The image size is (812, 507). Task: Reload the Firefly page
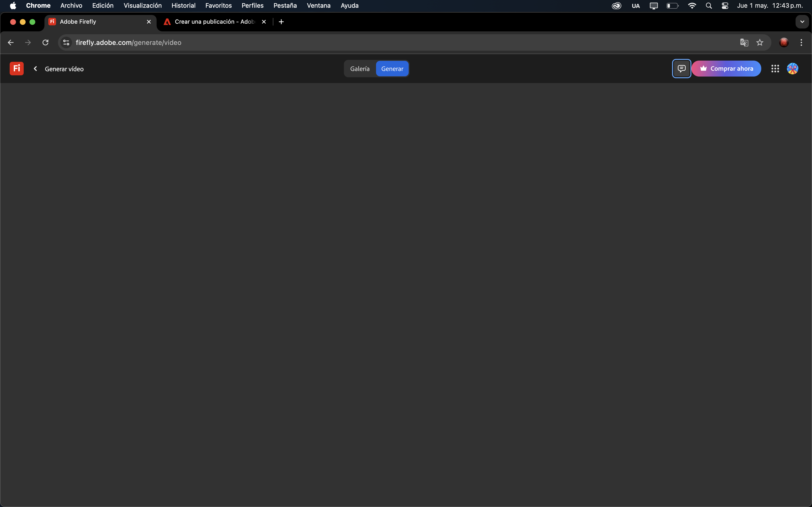(45, 42)
